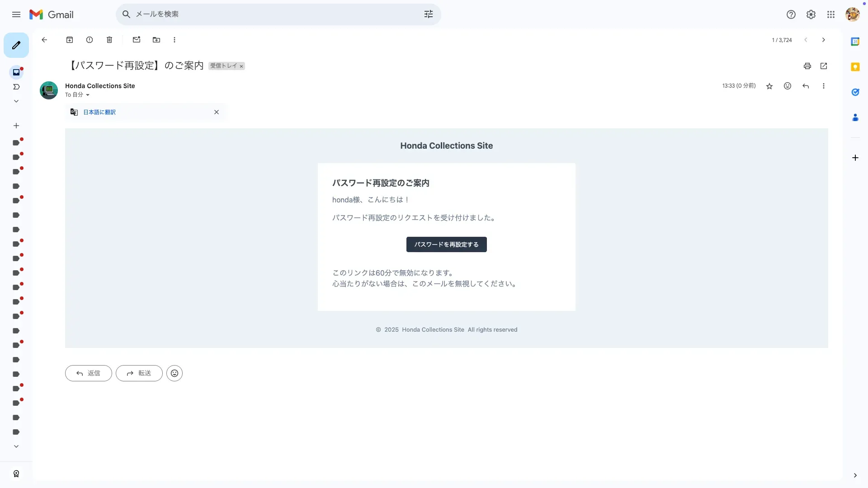Add emoji reaction below the email
Viewport: 868px width, 488px height.
(175, 373)
